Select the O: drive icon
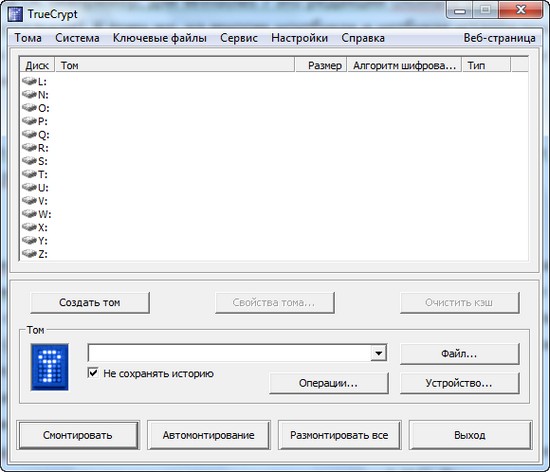 tap(29, 108)
